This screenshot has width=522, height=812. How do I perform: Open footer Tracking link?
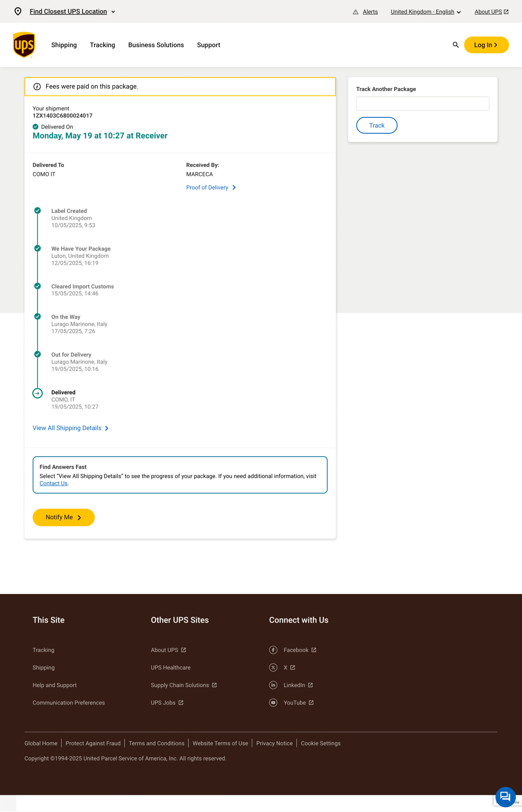click(43, 650)
